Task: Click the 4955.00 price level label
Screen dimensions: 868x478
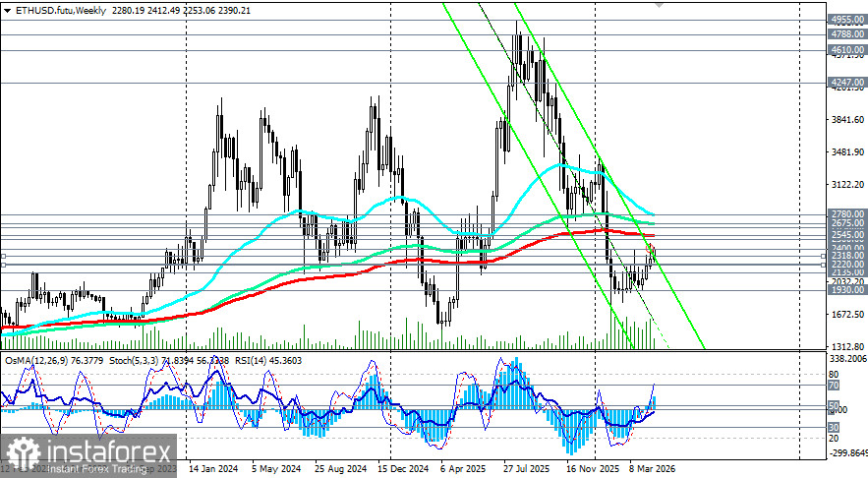Action: click(x=847, y=20)
